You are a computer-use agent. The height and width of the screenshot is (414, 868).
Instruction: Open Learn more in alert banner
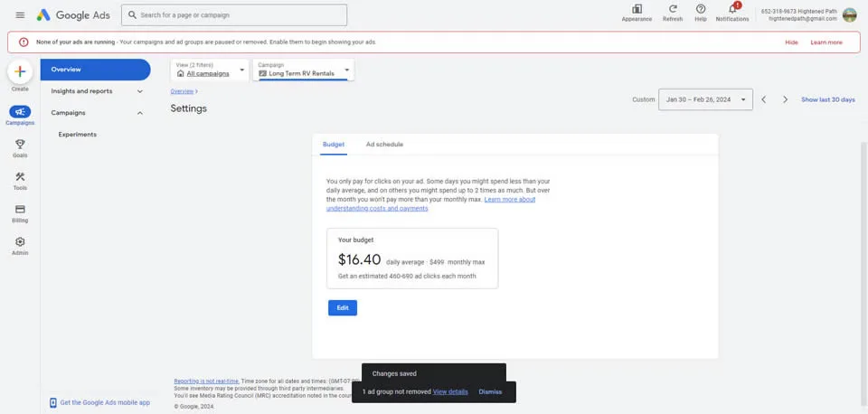[826, 42]
